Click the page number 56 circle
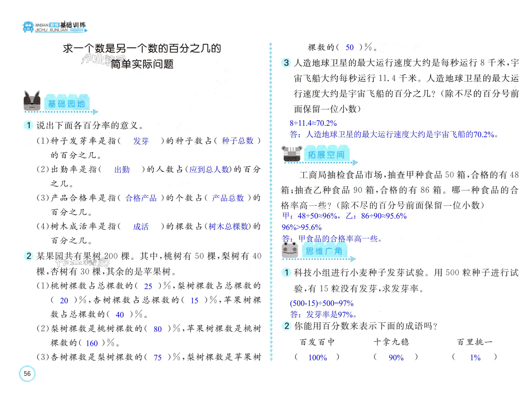This screenshot has width=532, height=393. [27, 373]
